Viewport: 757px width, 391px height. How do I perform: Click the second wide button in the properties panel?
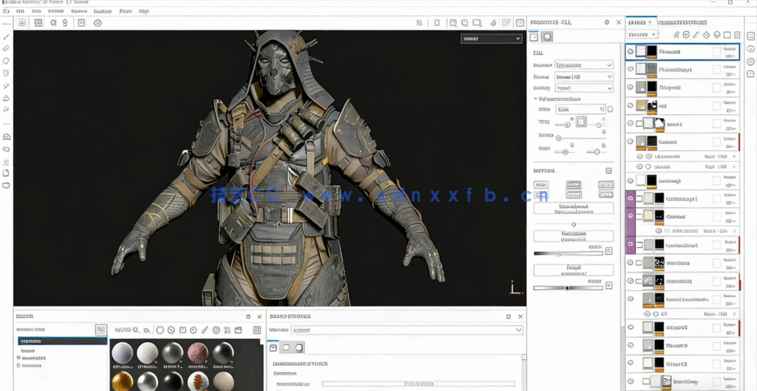point(574,236)
